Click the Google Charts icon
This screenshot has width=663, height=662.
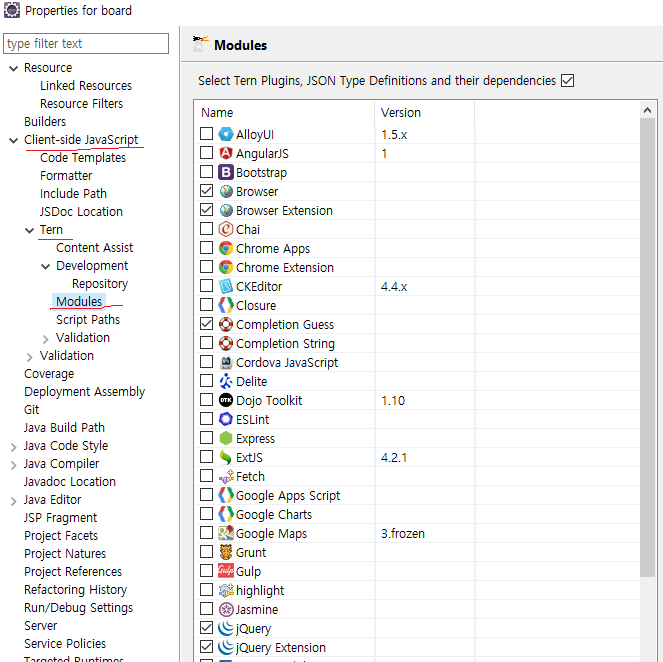(226, 514)
